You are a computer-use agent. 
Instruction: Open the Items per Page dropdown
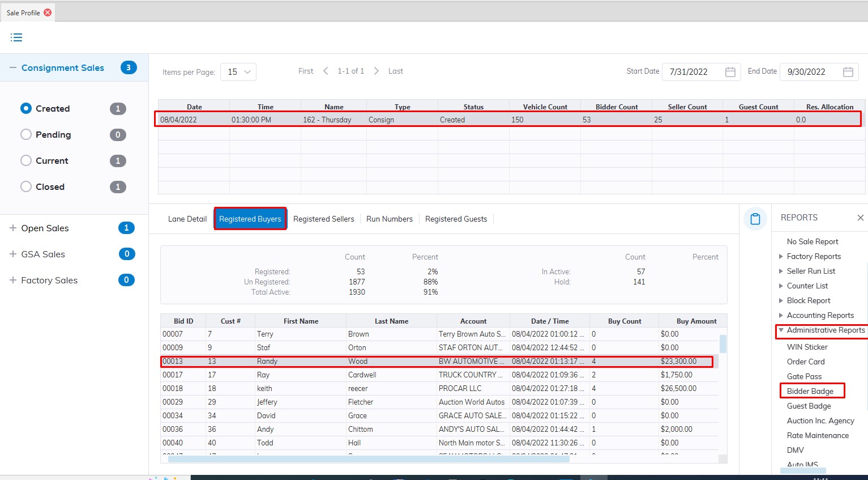[x=238, y=72]
